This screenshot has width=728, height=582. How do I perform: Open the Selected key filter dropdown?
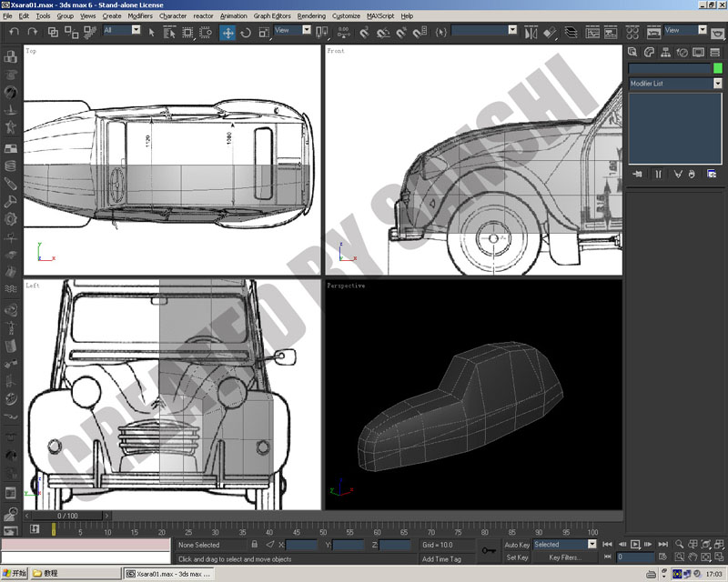point(564,545)
